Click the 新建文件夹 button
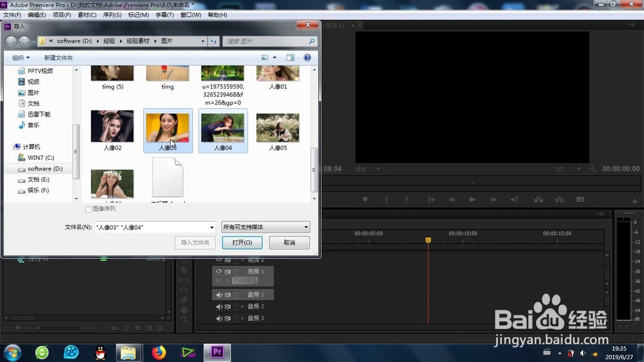 pyautogui.click(x=59, y=57)
